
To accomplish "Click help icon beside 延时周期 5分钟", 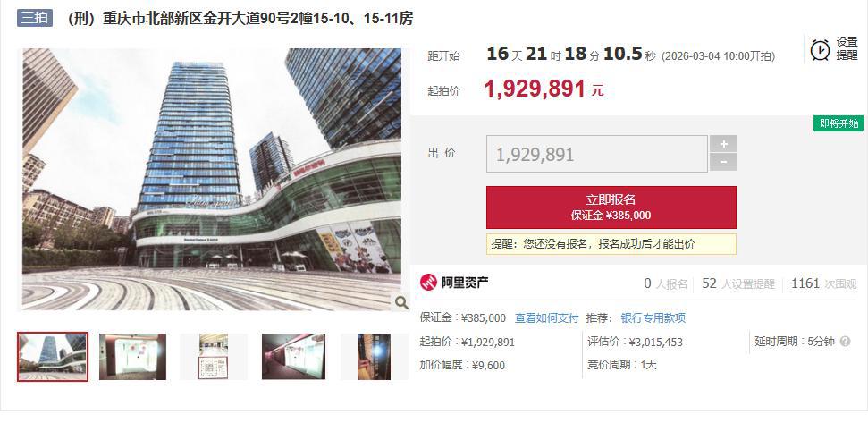I will tap(845, 341).
